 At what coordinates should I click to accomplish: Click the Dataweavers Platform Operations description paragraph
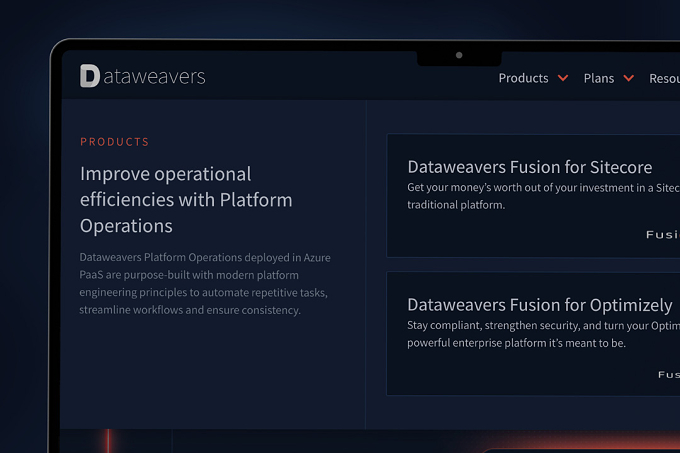pos(205,284)
